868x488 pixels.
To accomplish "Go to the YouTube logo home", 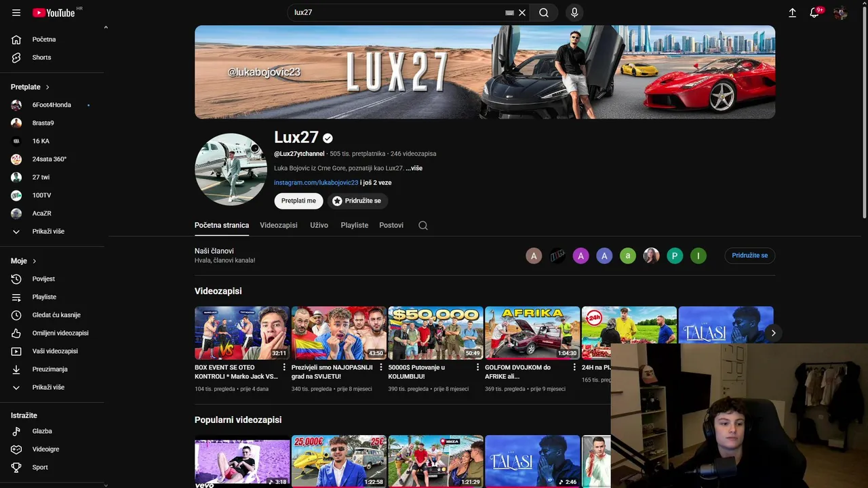I will pos(54,13).
